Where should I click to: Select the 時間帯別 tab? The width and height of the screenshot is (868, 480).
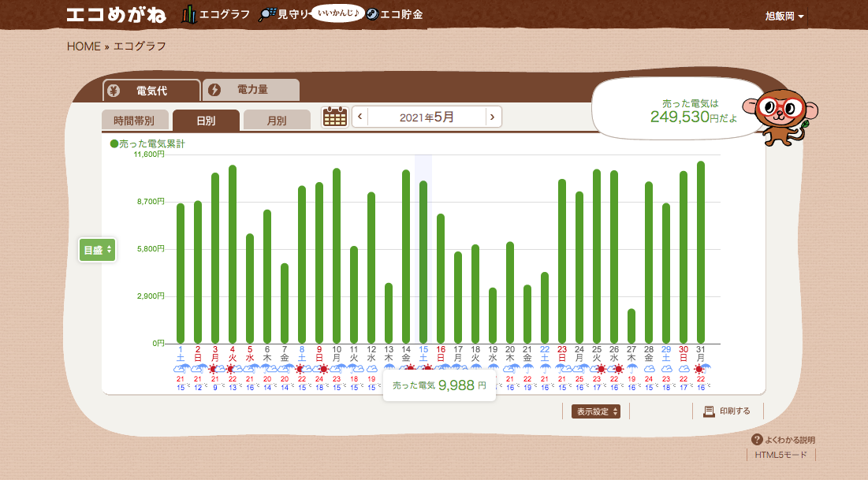coord(134,120)
